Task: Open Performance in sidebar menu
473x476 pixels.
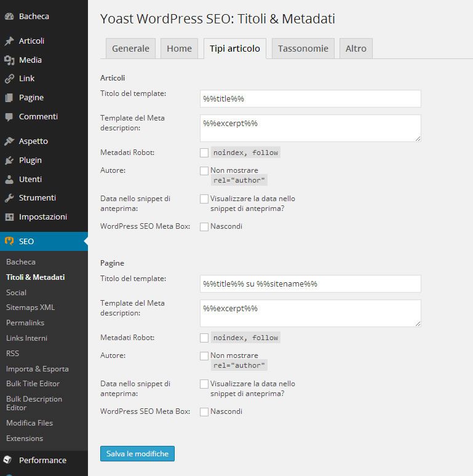Action: [43, 460]
